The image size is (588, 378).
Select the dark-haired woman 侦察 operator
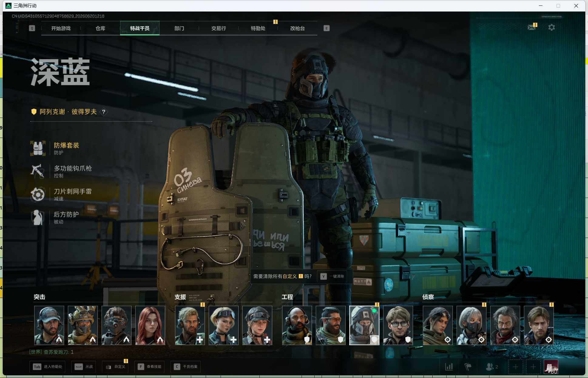(x=438, y=325)
